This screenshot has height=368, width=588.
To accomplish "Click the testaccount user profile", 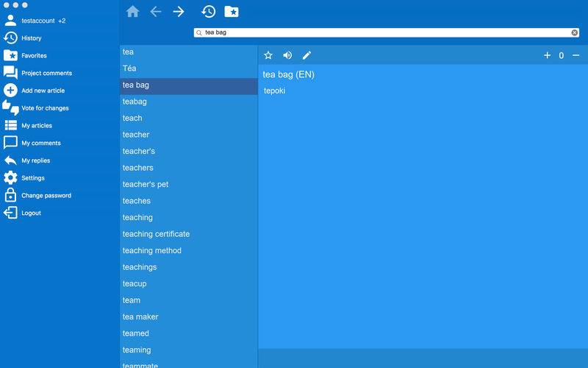I will click(38, 21).
